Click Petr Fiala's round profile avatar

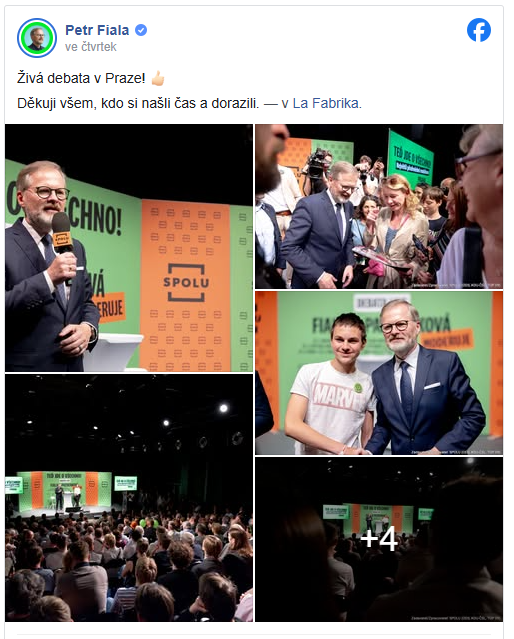(37, 38)
